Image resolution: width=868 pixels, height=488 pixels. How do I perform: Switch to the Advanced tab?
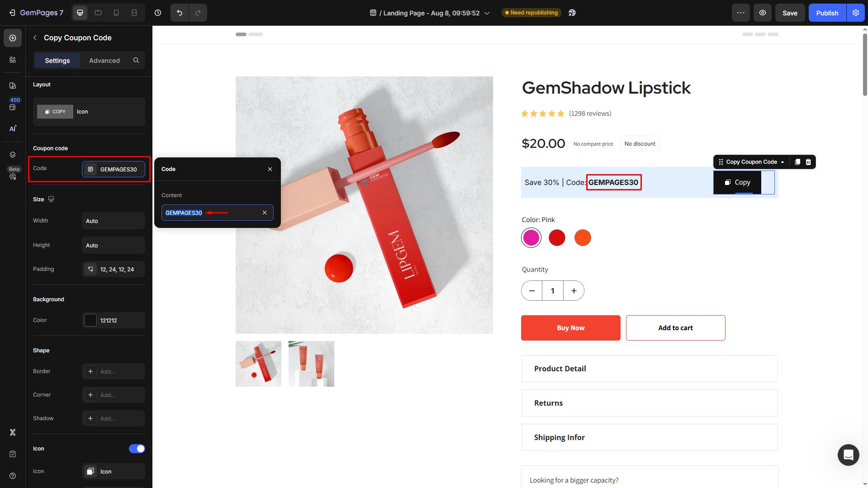tap(104, 61)
